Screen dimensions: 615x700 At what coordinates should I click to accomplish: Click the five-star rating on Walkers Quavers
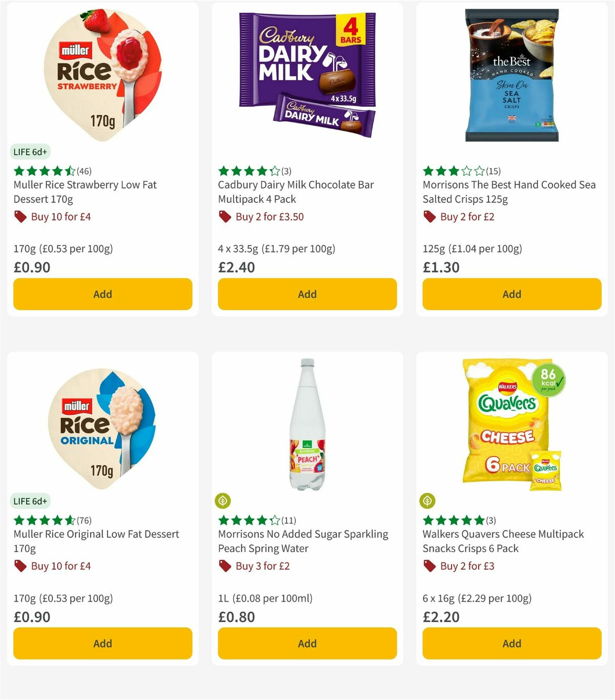click(x=454, y=521)
